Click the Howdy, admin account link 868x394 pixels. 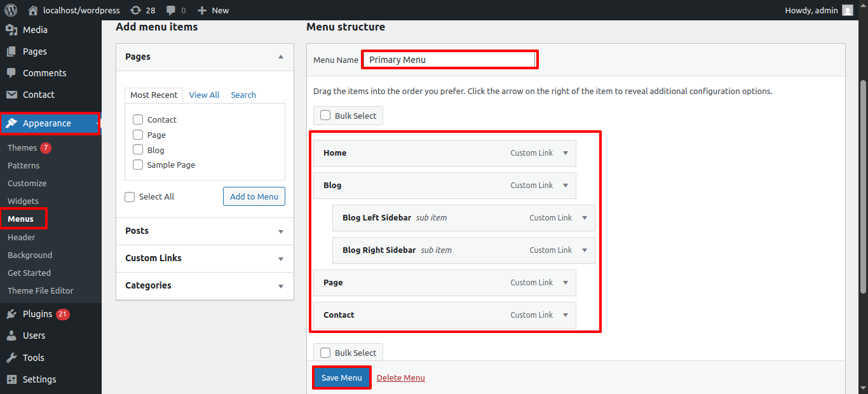tap(813, 10)
